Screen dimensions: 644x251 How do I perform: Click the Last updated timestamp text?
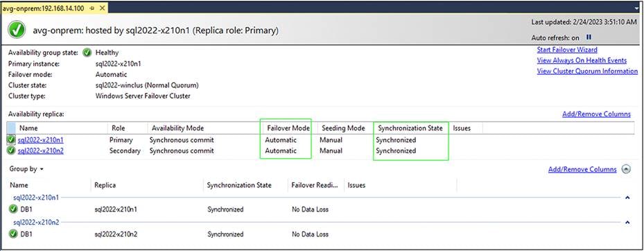pos(584,22)
